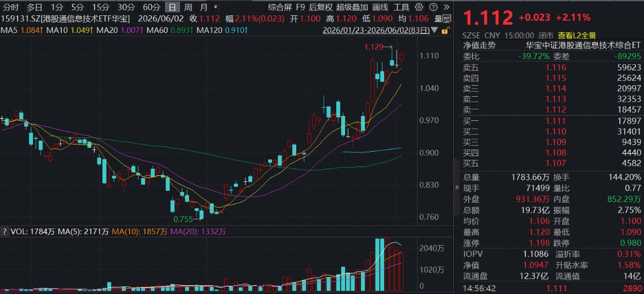Select the 30分 period tab
Screen dimensions: 644x294
[126, 7]
